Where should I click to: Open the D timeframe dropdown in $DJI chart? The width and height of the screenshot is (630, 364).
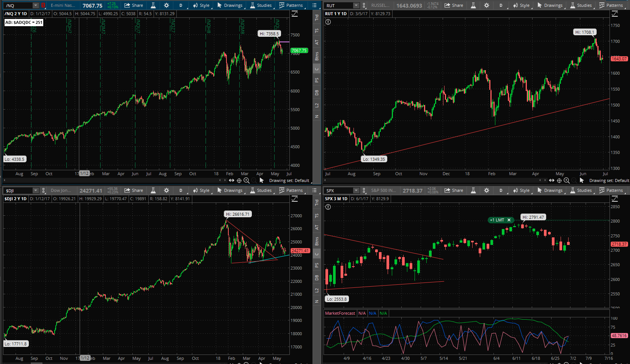tap(181, 190)
